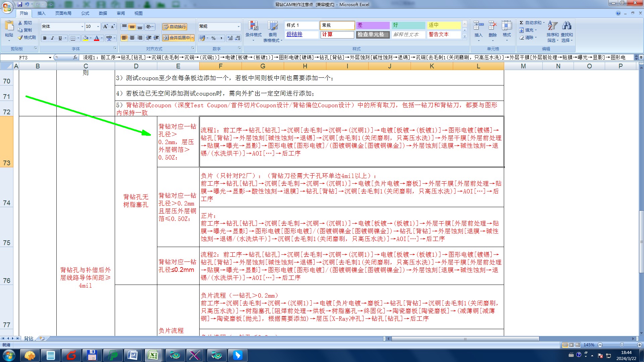Click the Cut (剪切) scissors icon

(x=20, y=23)
